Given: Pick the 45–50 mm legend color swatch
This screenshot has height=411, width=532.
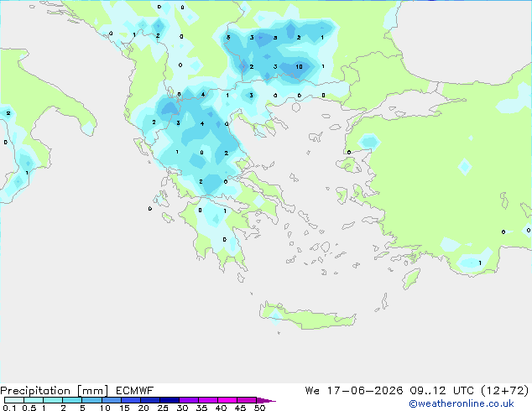Looking at the screenshot, I should 247,400.
